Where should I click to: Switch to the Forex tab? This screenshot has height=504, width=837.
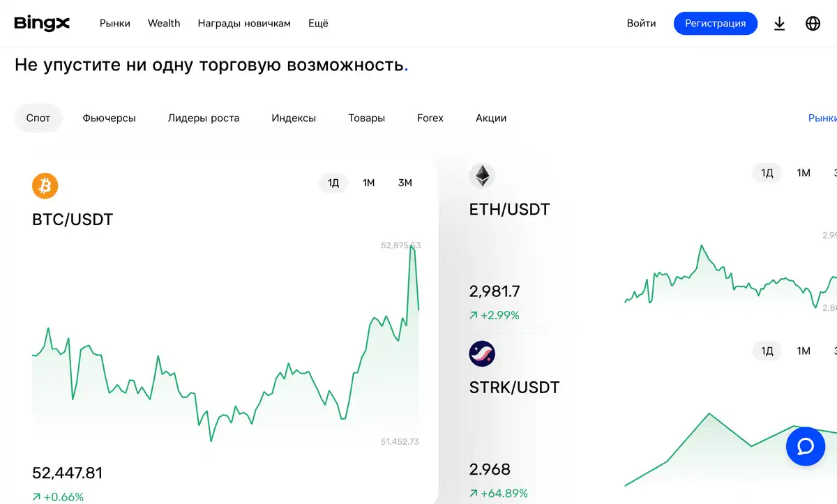[x=430, y=119]
